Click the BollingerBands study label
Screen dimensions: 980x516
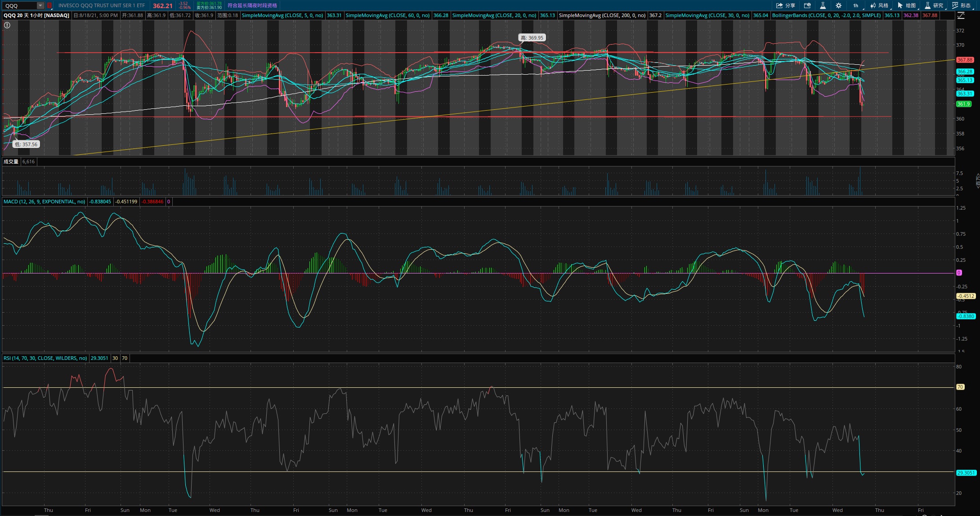[826, 15]
